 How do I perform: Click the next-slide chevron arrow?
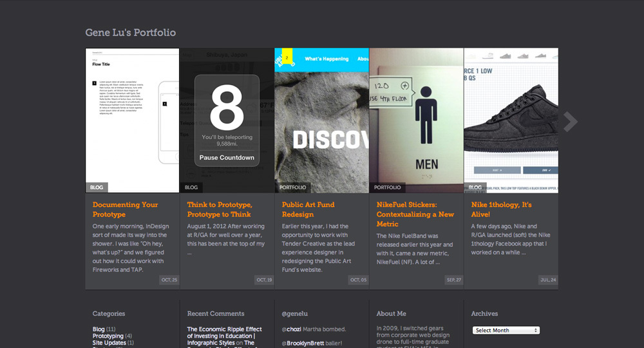[571, 122]
